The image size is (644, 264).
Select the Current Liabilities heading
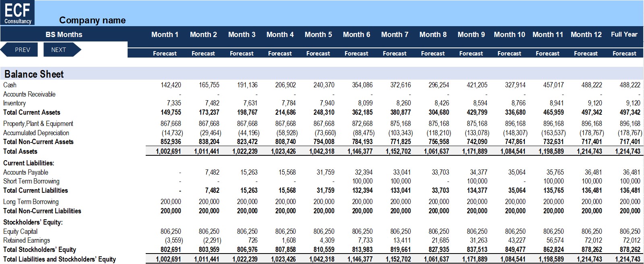tap(29, 163)
